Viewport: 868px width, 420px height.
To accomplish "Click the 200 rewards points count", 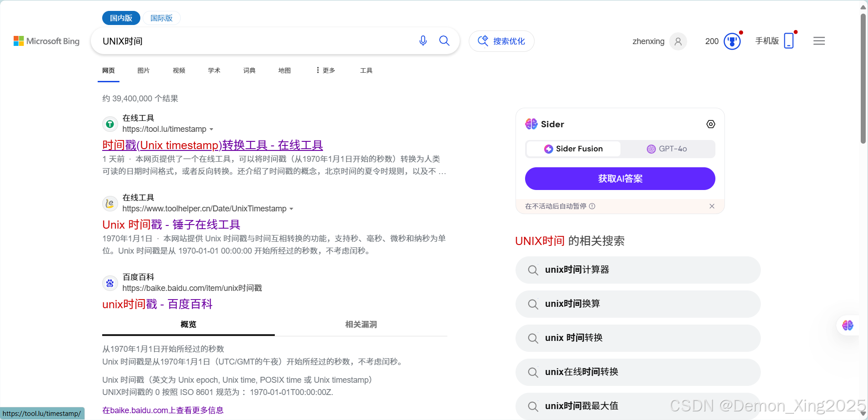I will 712,41.
